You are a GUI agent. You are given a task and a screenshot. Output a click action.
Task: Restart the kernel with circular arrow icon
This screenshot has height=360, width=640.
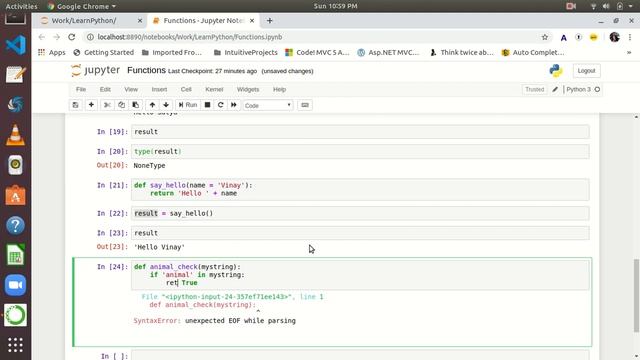point(220,105)
